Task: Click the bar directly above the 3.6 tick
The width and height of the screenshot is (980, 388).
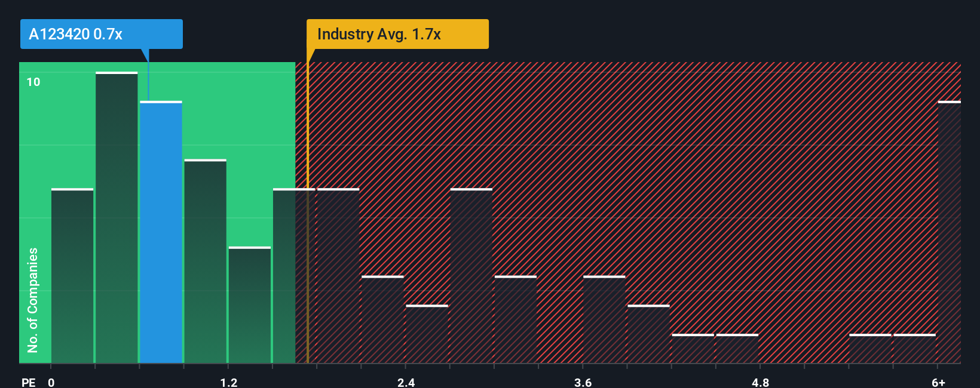Action: [604, 319]
